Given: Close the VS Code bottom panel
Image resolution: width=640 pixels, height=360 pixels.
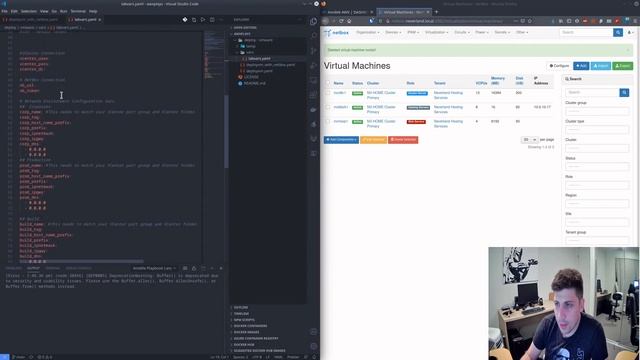Looking at the screenshot, I should click(x=221, y=268).
